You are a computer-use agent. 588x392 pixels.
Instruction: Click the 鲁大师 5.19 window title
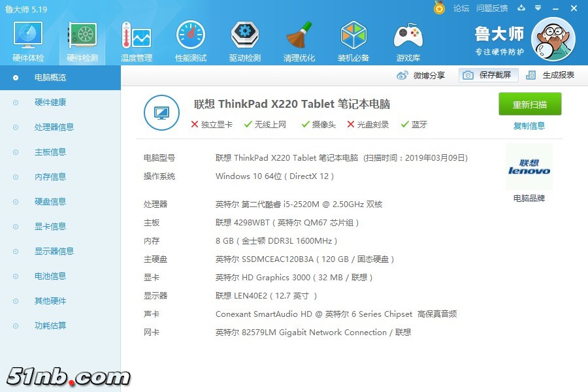point(26,9)
